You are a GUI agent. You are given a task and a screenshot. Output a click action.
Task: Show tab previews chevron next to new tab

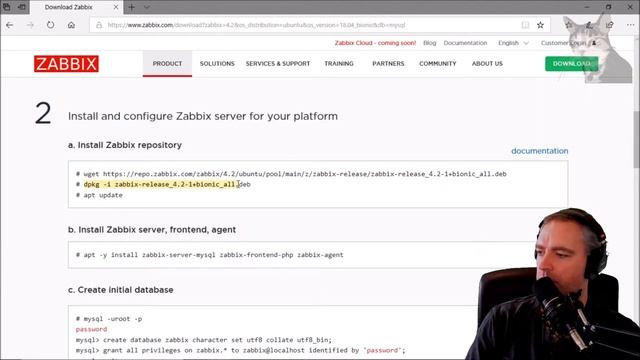point(147,7)
